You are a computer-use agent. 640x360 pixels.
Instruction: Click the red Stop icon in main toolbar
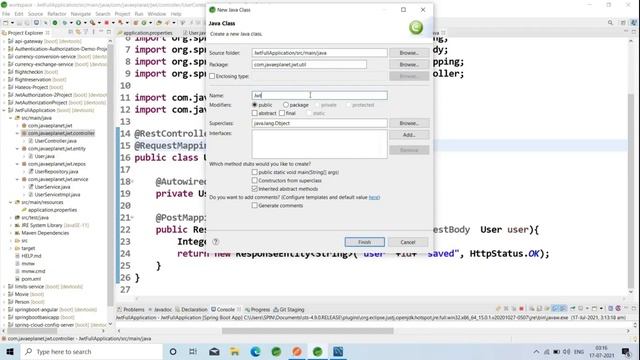point(107,23)
